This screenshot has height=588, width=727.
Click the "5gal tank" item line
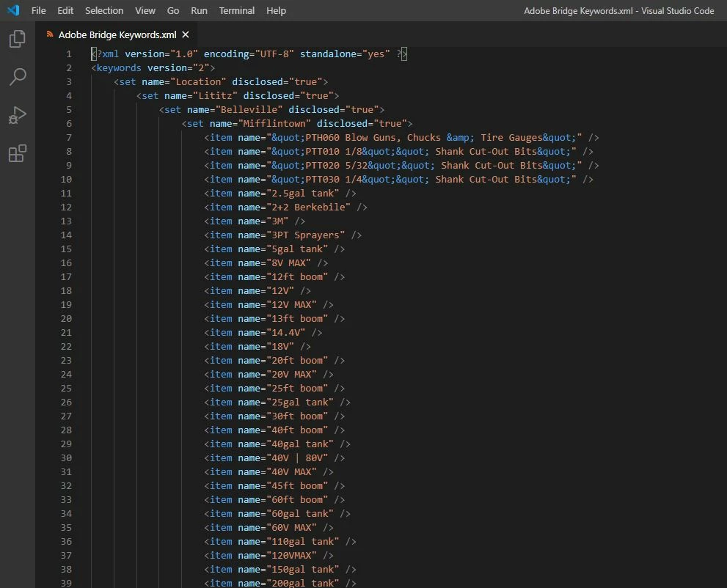274,249
